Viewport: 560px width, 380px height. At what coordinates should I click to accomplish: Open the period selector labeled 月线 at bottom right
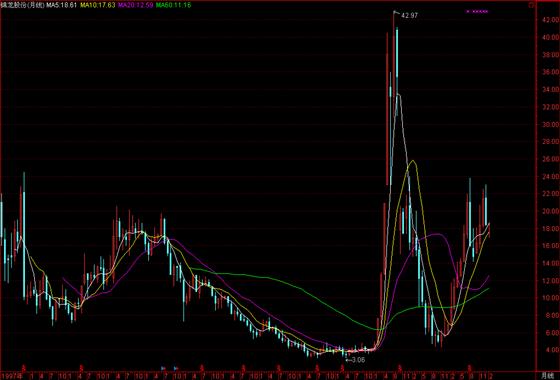548,376
